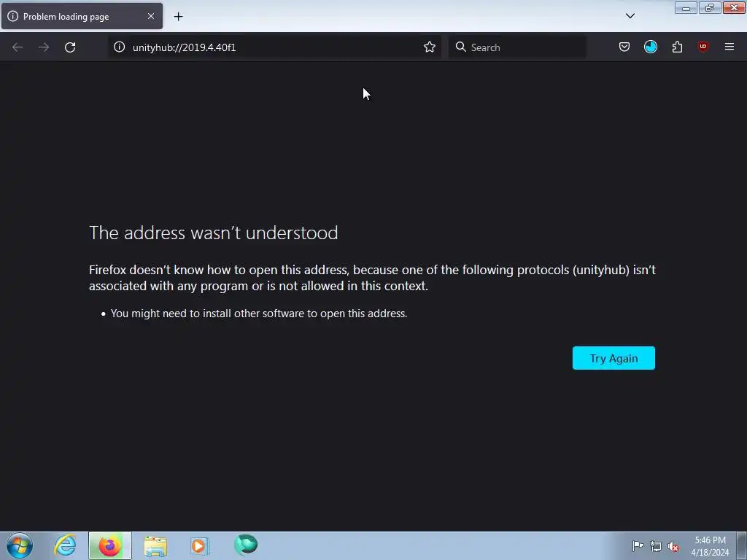Launch Windows Media Player from taskbar
The width and height of the screenshot is (747, 560).
[200, 545]
